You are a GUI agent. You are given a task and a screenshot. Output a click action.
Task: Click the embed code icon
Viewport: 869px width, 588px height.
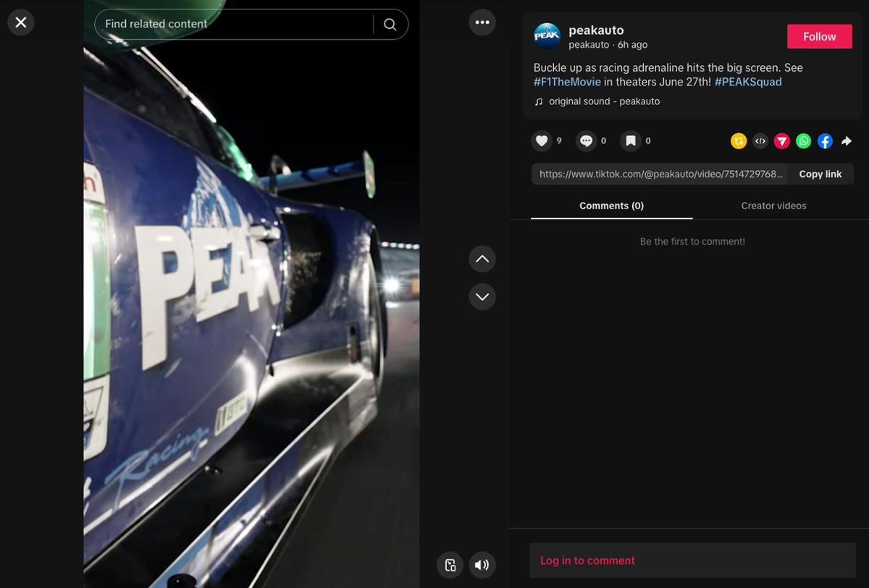pos(760,141)
